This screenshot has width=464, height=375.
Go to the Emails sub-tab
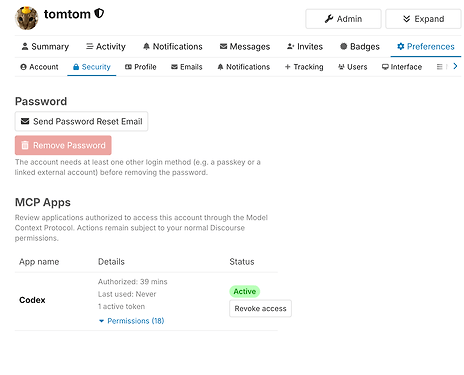click(187, 67)
